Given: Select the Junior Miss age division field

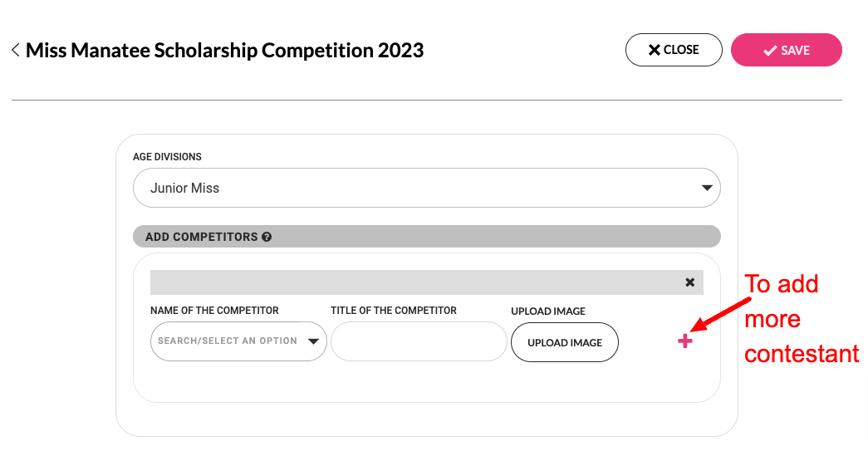Looking at the screenshot, I should pyautogui.click(x=415, y=189).
